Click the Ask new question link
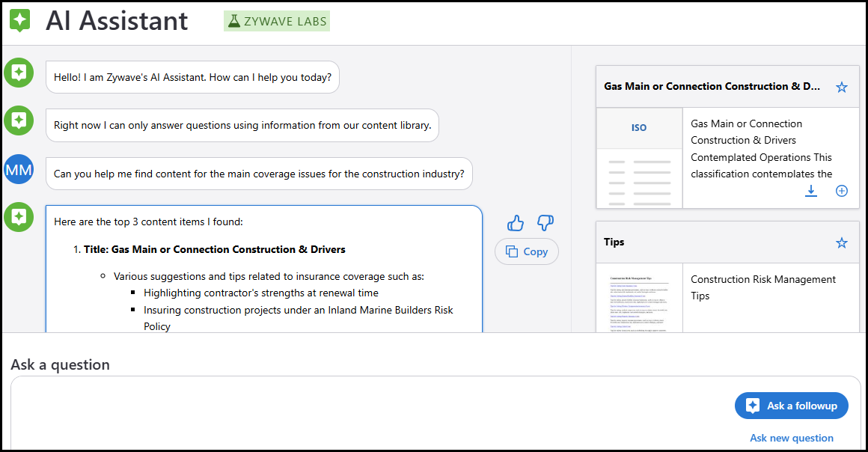 pyautogui.click(x=791, y=438)
